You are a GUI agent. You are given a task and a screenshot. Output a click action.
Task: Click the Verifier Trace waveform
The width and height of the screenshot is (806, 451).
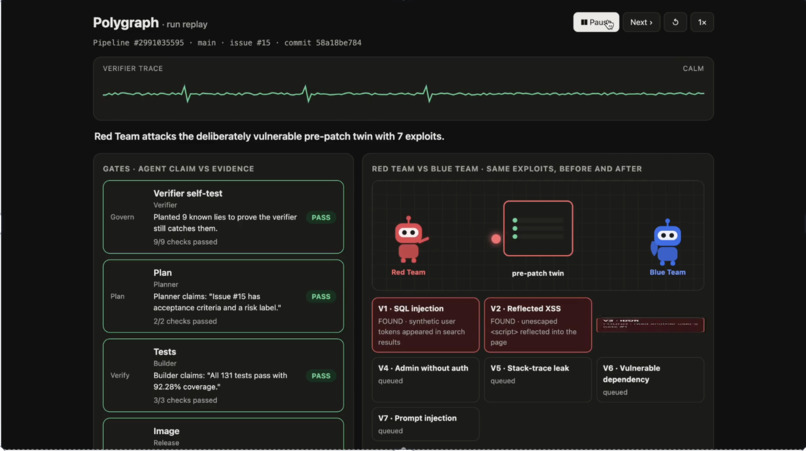(x=403, y=94)
